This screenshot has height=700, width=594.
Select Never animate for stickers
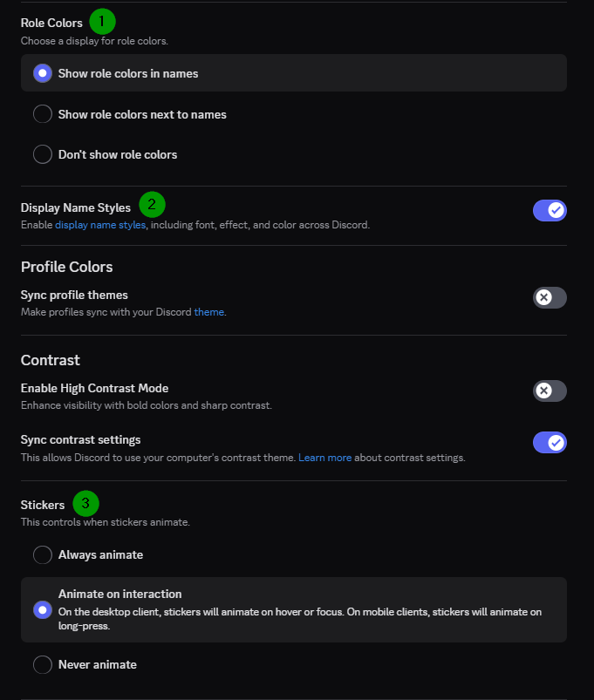42,664
